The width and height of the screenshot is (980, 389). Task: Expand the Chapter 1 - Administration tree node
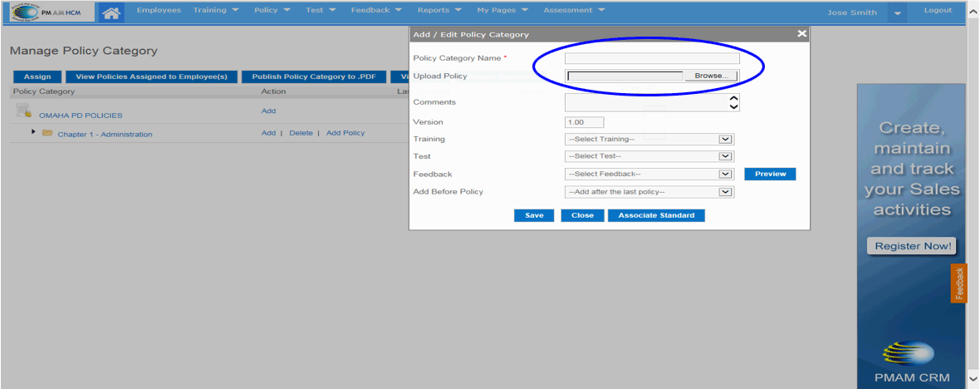click(x=33, y=132)
